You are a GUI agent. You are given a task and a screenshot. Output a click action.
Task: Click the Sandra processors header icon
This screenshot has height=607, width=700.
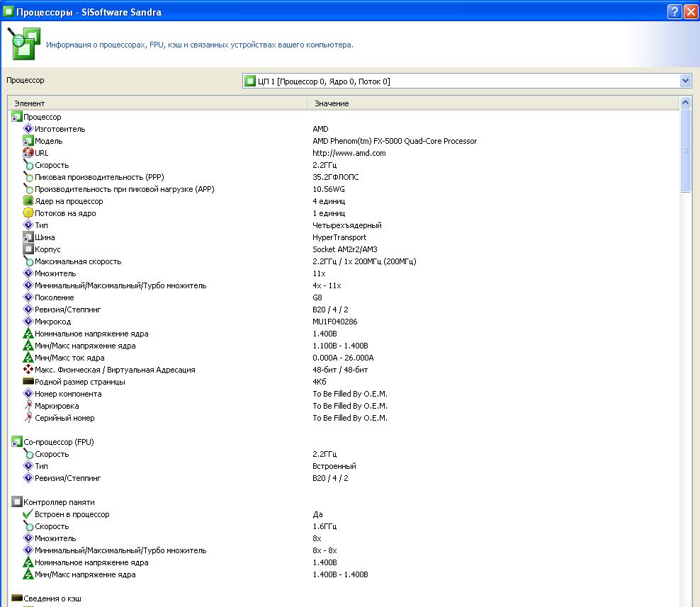[24, 43]
